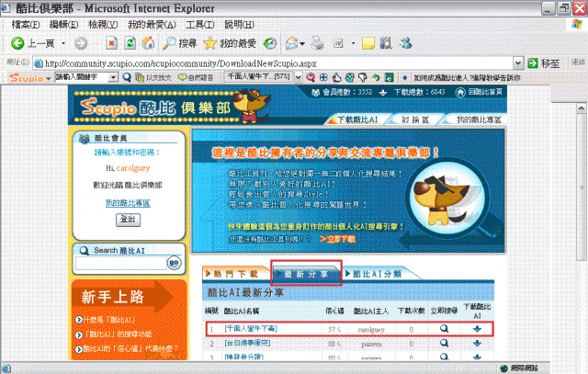The width and height of the screenshot is (588, 374).
Task: Click inside the Search 酷比AI input field
Action: 120,263
